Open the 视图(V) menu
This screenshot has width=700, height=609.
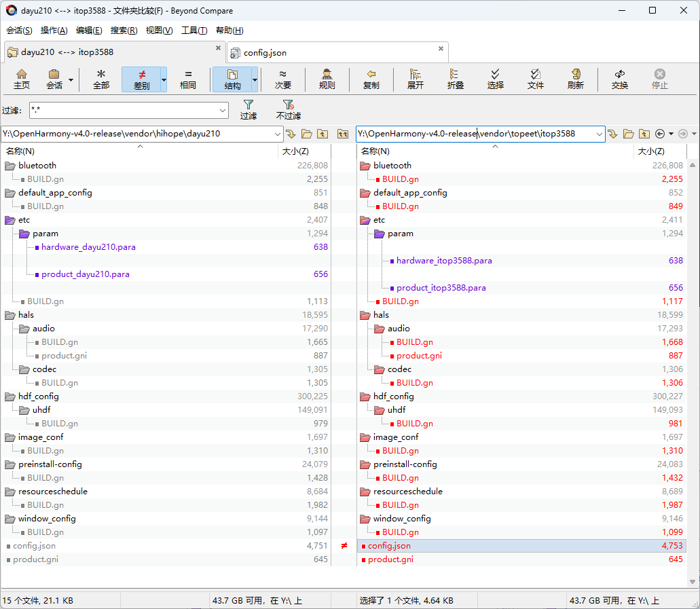pos(159,31)
